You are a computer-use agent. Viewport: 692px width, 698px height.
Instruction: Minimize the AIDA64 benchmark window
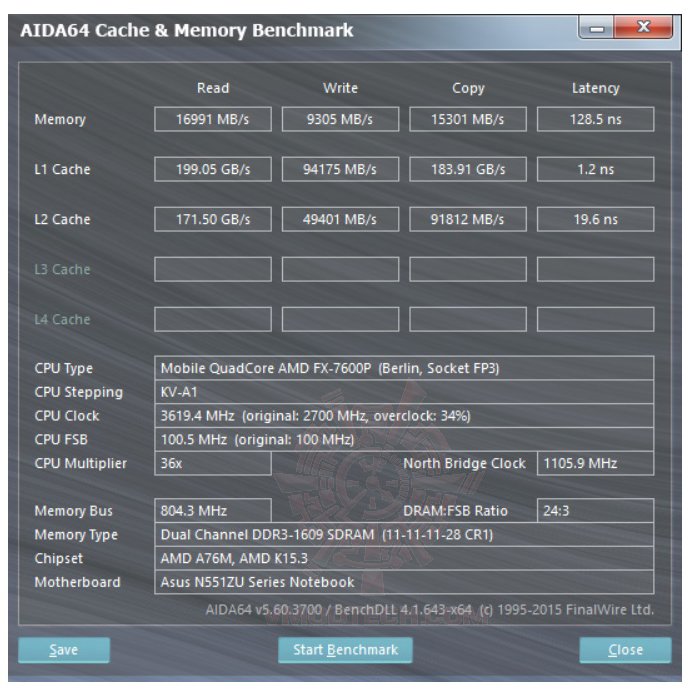tap(596, 28)
